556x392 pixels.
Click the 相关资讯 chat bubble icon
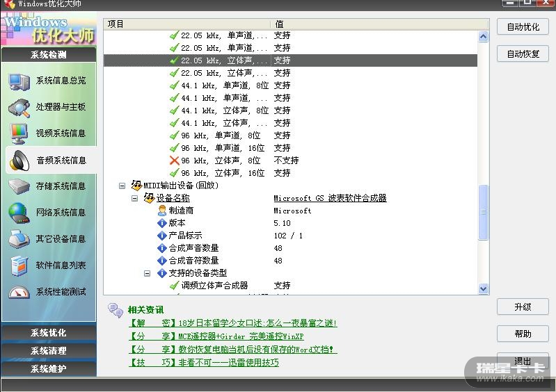116,310
